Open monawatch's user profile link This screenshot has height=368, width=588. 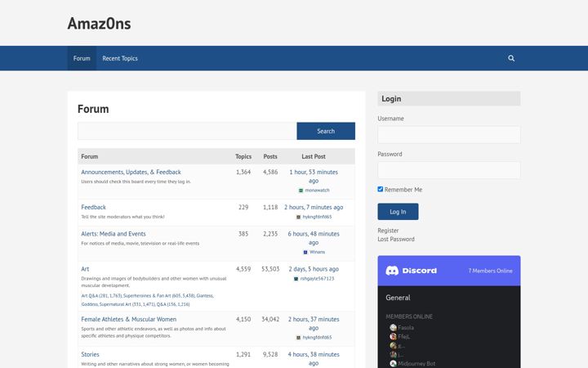[317, 191]
